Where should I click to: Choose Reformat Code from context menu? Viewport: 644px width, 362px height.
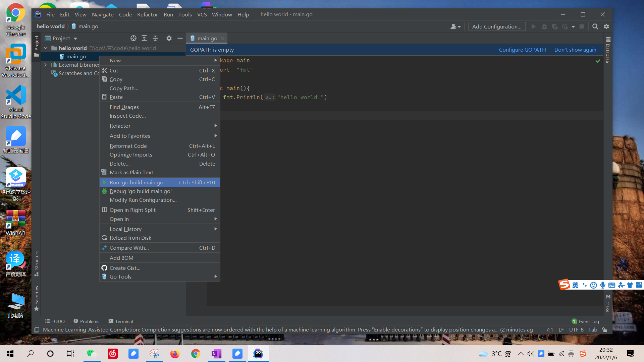click(128, 146)
